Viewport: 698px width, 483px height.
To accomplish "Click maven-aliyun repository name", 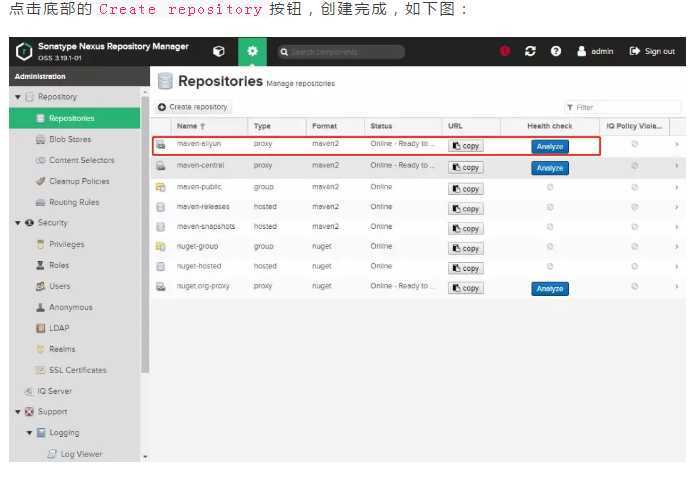I will (199, 144).
